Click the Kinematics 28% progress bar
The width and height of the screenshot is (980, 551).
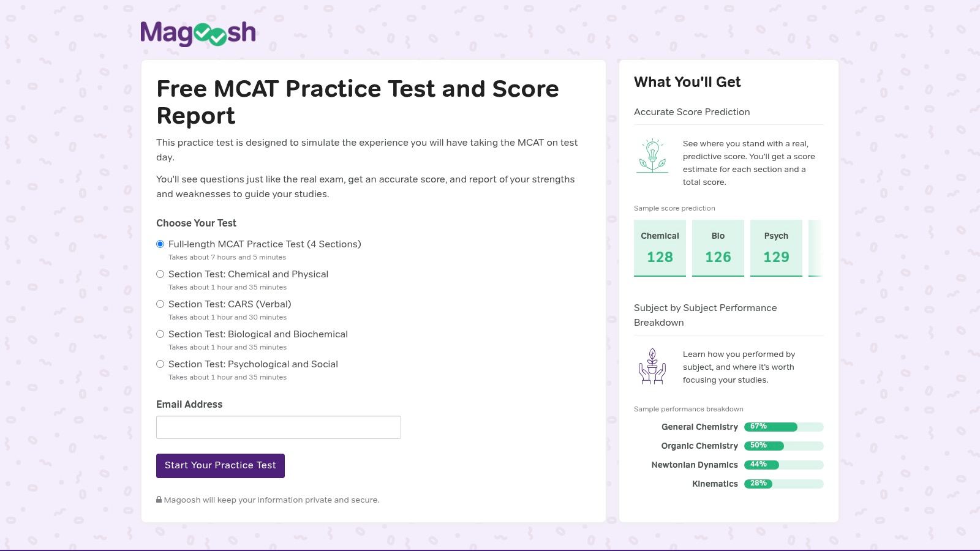click(x=783, y=484)
